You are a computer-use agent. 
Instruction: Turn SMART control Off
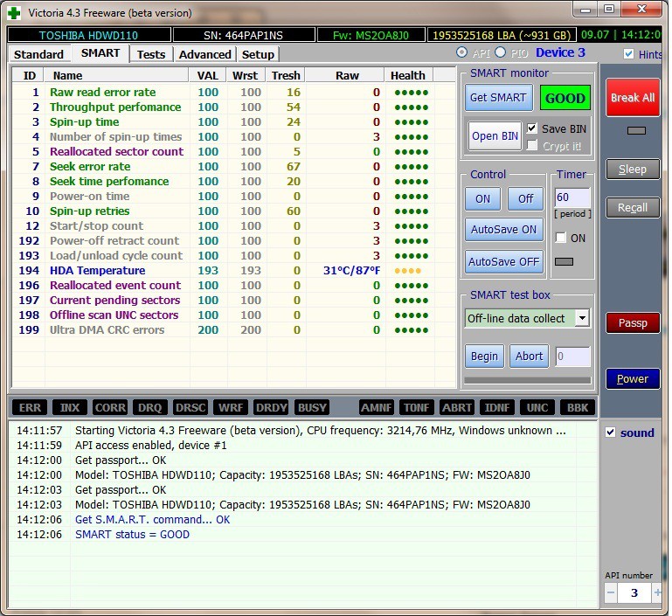(525, 198)
